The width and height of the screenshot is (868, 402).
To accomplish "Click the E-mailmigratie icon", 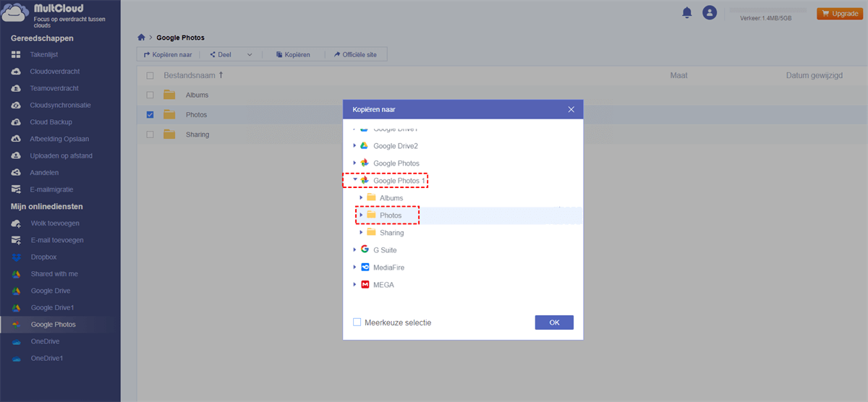I will pos(16,189).
